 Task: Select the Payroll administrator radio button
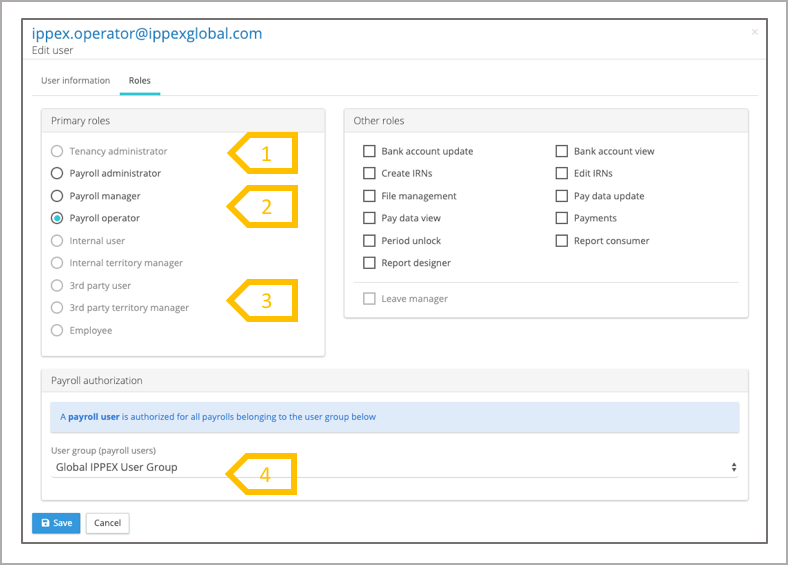[x=57, y=174]
